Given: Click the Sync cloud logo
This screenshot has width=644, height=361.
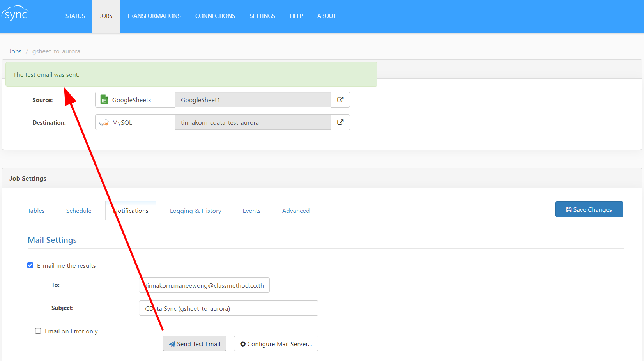Looking at the screenshot, I should (15, 12).
